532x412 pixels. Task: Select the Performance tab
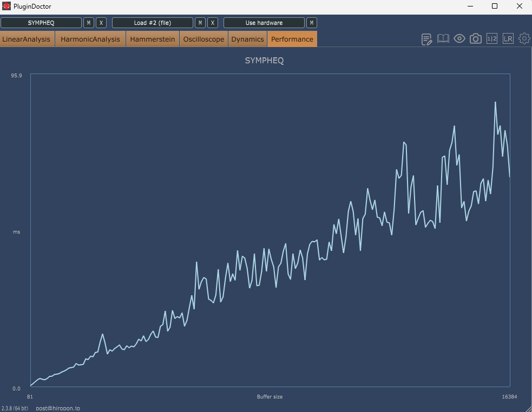292,39
